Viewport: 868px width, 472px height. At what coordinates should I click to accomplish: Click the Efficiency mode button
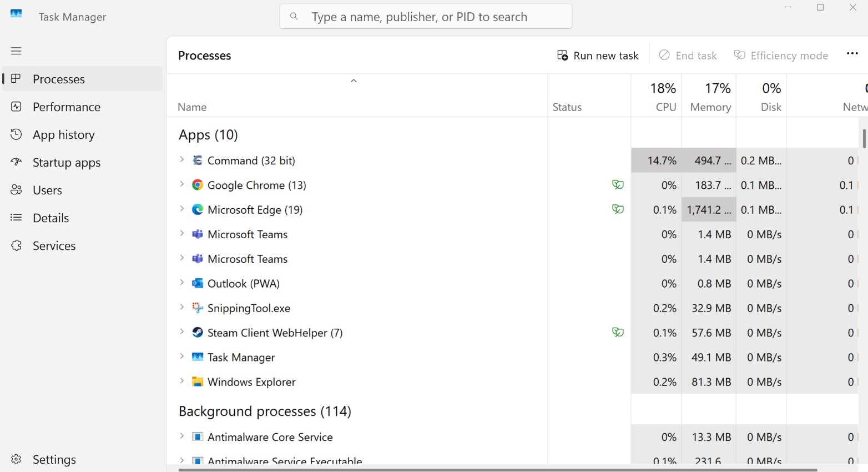click(x=781, y=56)
